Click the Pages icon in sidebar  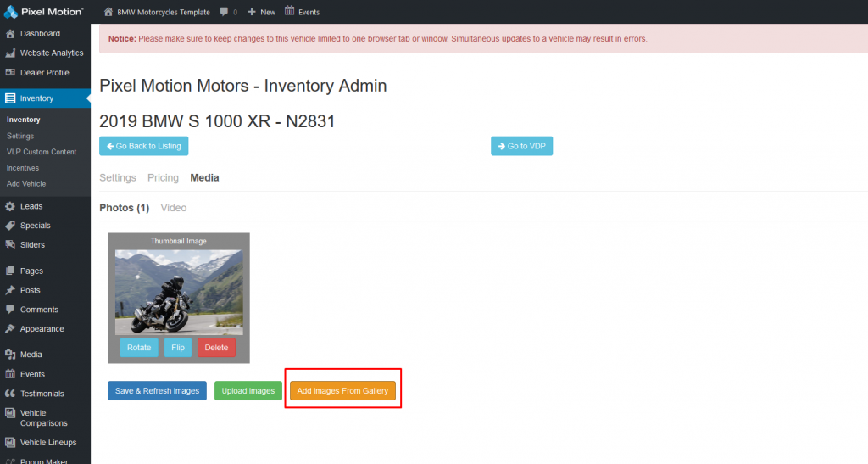(x=10, y=271)
